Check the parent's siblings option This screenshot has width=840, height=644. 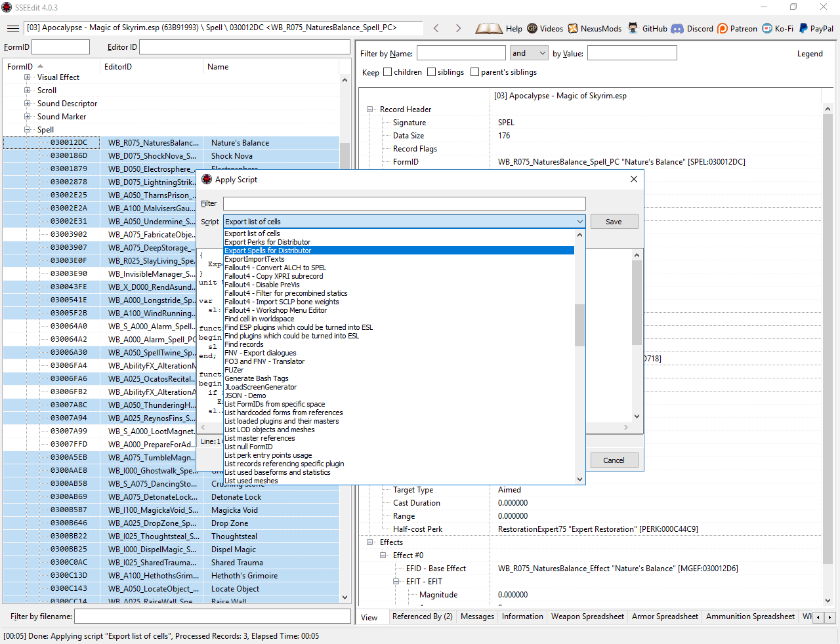tap(474, 72)
